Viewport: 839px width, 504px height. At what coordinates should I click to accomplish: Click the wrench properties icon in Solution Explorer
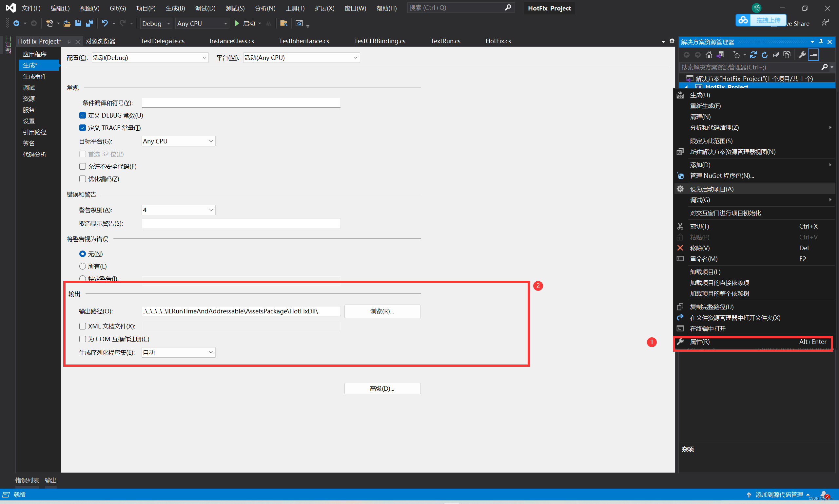pos(802,55)
